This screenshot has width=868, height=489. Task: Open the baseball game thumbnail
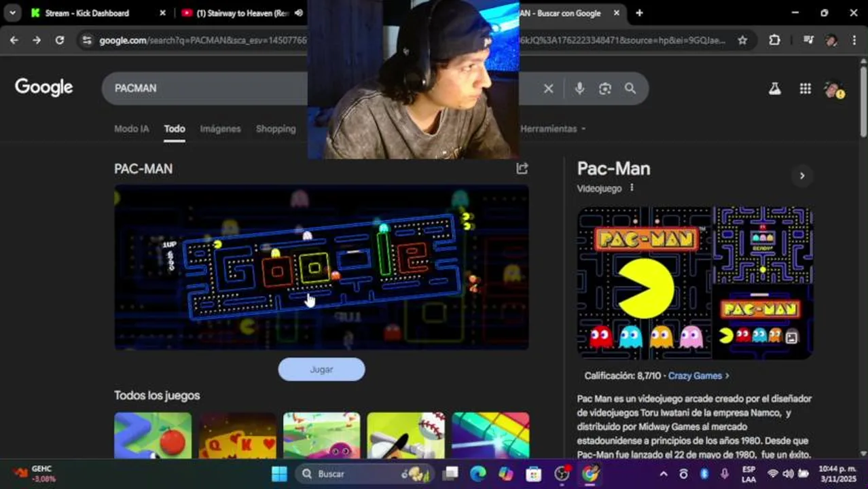[405, 435]
